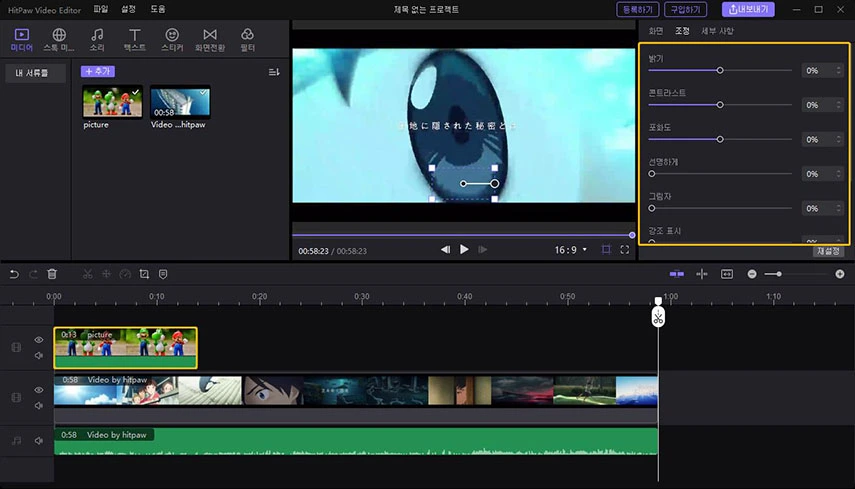Open the stock media globe panel
The width and height of the screenshot is (855, 489).
point(59,40)
